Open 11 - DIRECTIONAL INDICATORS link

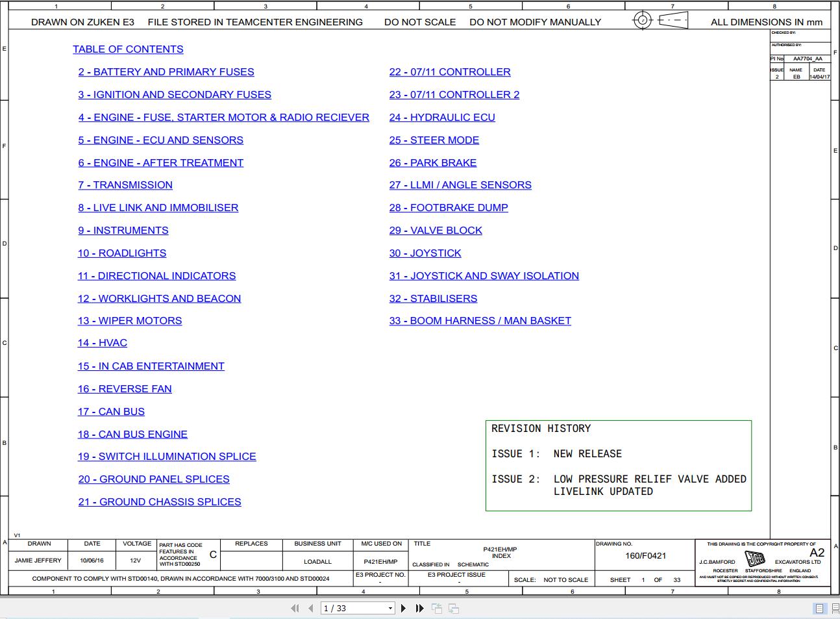point(157,276)
